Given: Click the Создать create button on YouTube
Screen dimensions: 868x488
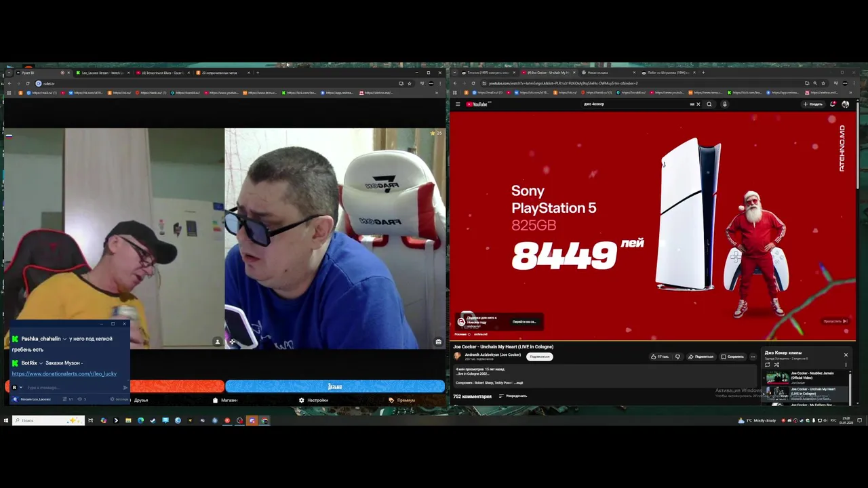Looking at the screenshot, I should (813, 104).
